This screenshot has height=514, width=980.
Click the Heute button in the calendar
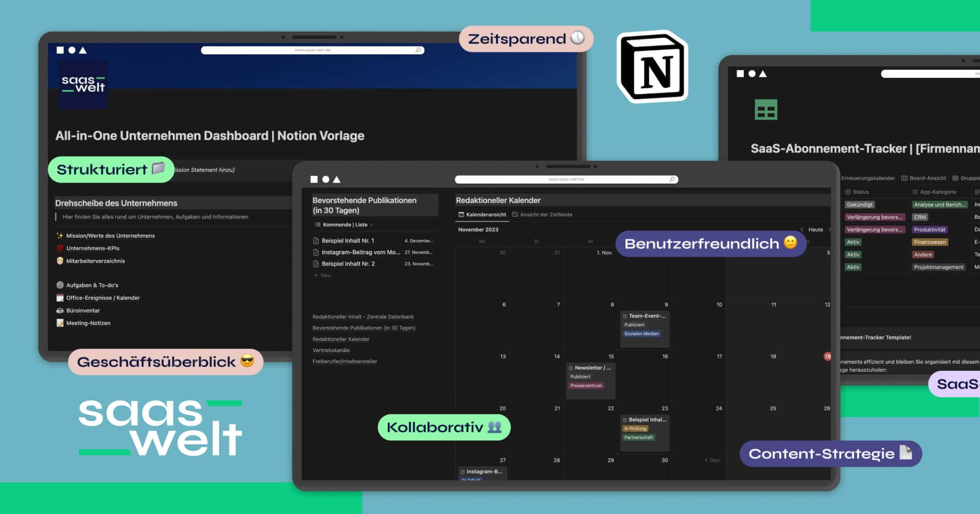[815, 230]
